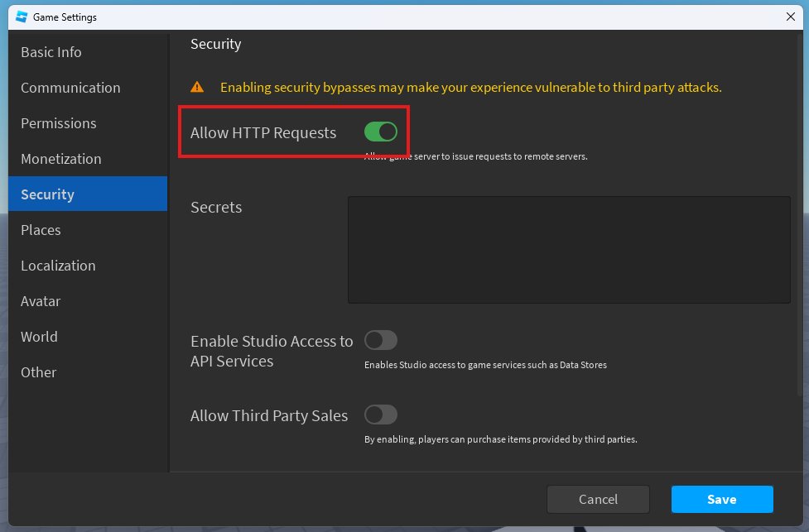Enable Studio Access to API Services toggle

[381, 340]
